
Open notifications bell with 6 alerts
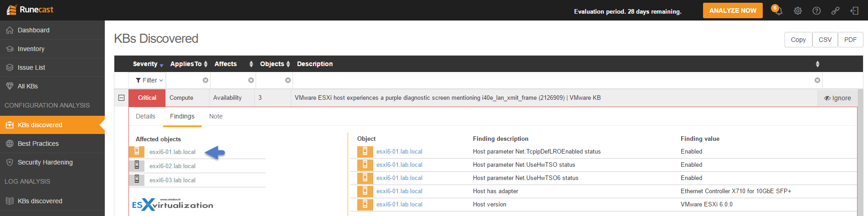pyautogui.click(x=777, y=10)
